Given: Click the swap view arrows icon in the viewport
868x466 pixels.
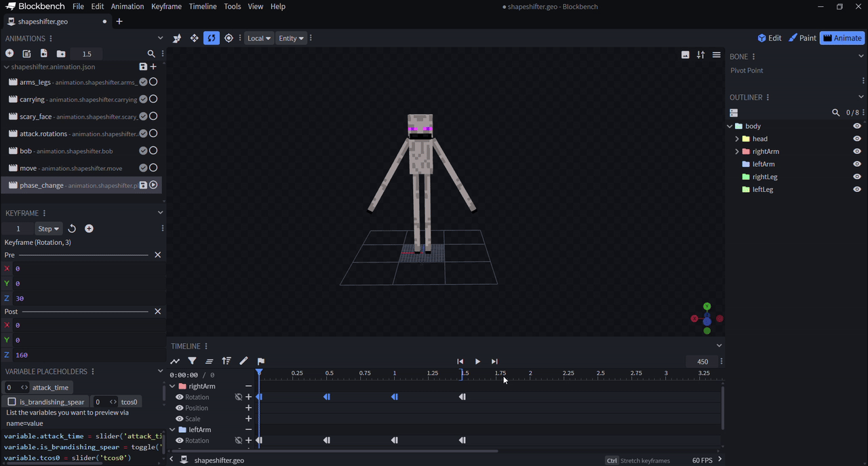Looking at the screenshot, I should click(701, 55).
